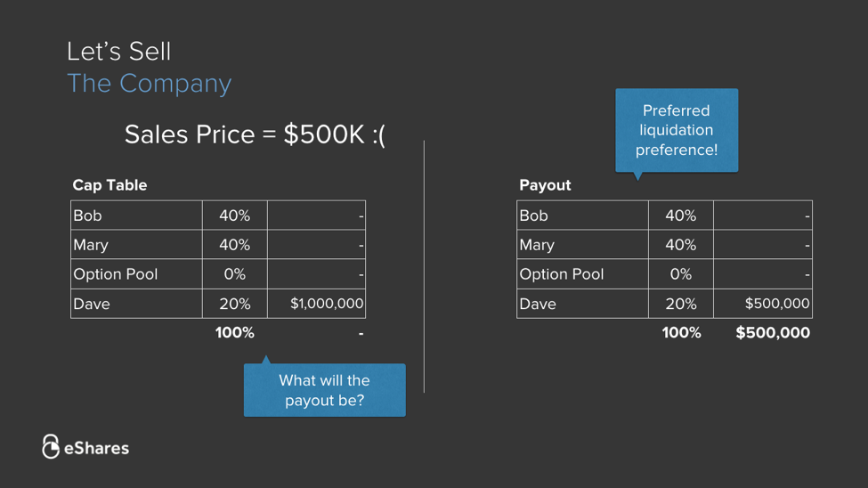Click the "Cap Table" heading
The height and width of the screenshot is (488, 868).
110,185
